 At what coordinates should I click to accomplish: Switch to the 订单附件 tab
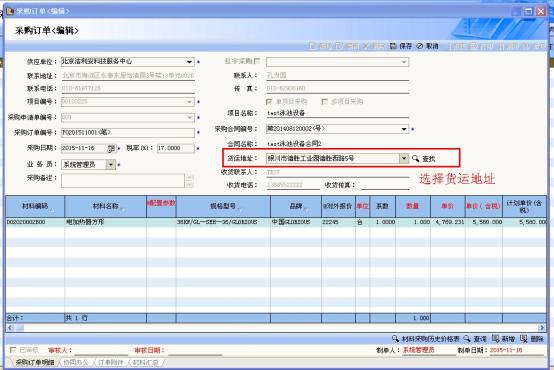(x=110, y=362)
